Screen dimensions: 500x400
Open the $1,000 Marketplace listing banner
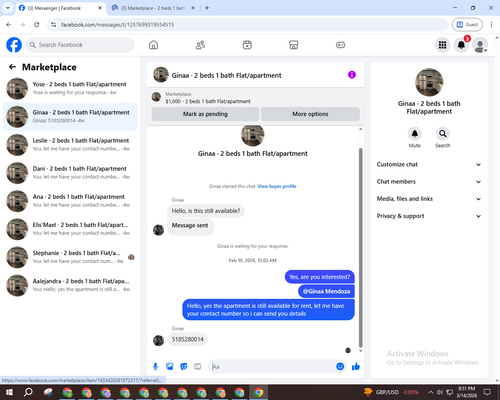click(x=256, y=97)
